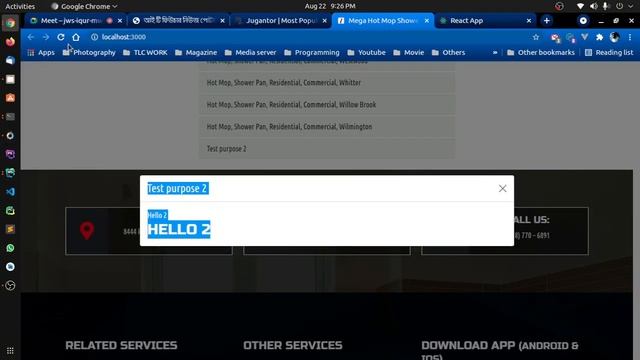Select Test purpose 2 list item

[x=327, y=149]
